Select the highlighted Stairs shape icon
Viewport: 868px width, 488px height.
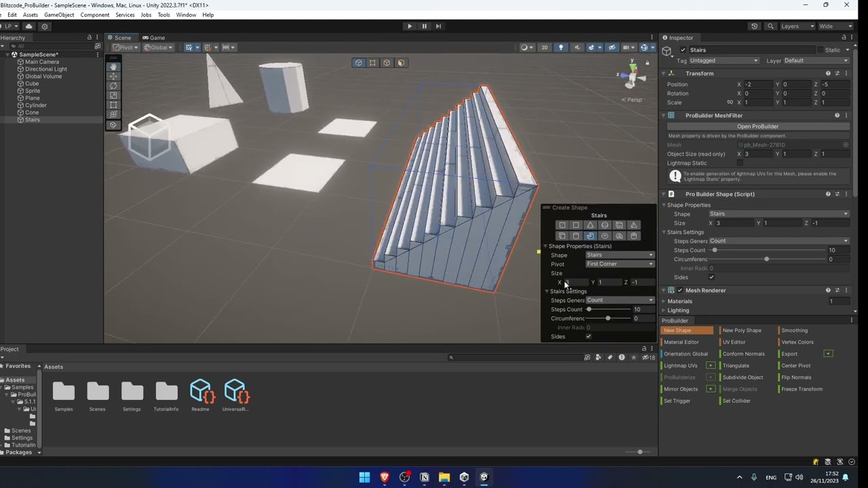point(590,236)
